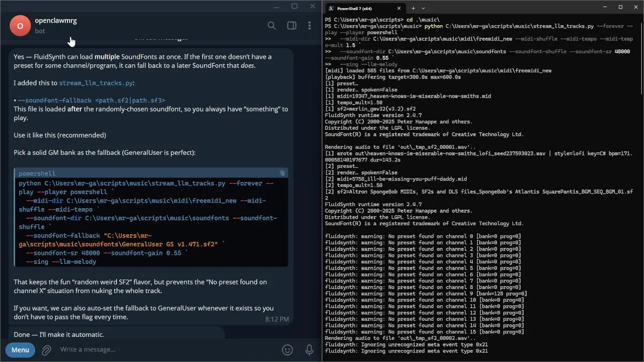The height and width of the screenshot is (362, 644).
Task: Click 'Pick a solid GM bank' sentence
Action: pos(105,152)
